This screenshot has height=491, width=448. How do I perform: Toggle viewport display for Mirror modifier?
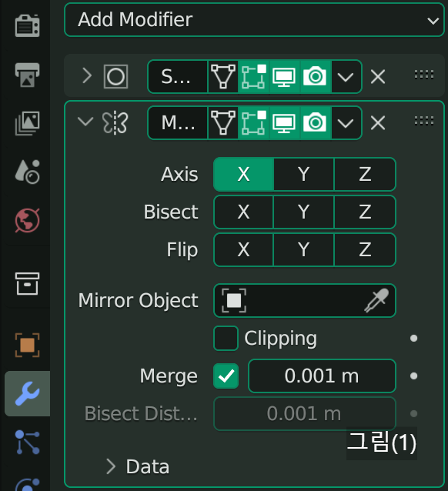pos(285,123)
